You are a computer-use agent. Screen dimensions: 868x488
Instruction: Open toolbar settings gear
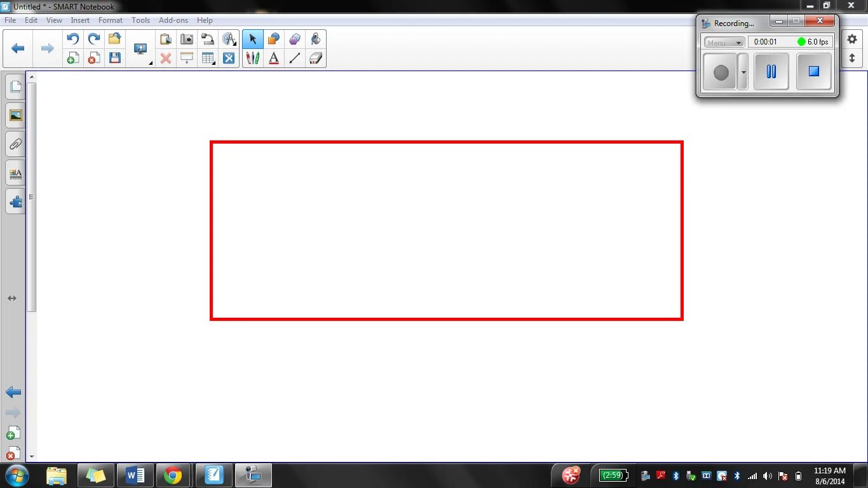point(852,39)
